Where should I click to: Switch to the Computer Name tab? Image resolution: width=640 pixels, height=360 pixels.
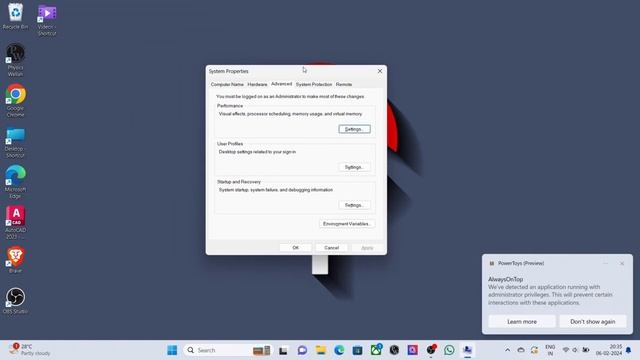[x=227, y=84]
